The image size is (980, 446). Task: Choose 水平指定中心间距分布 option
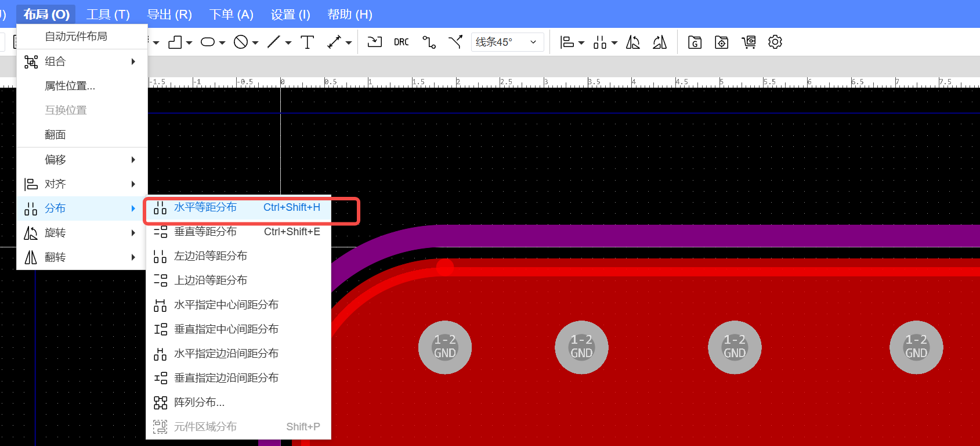tap(238, 305)
